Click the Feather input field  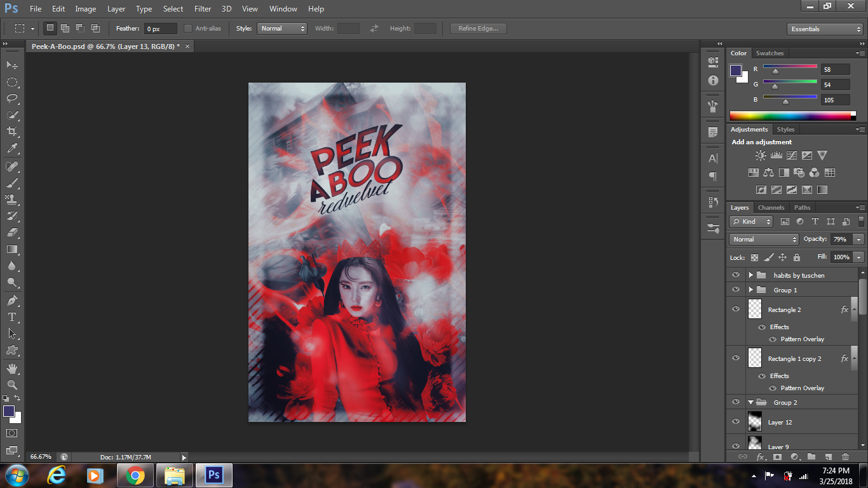[x=161, y=29]
